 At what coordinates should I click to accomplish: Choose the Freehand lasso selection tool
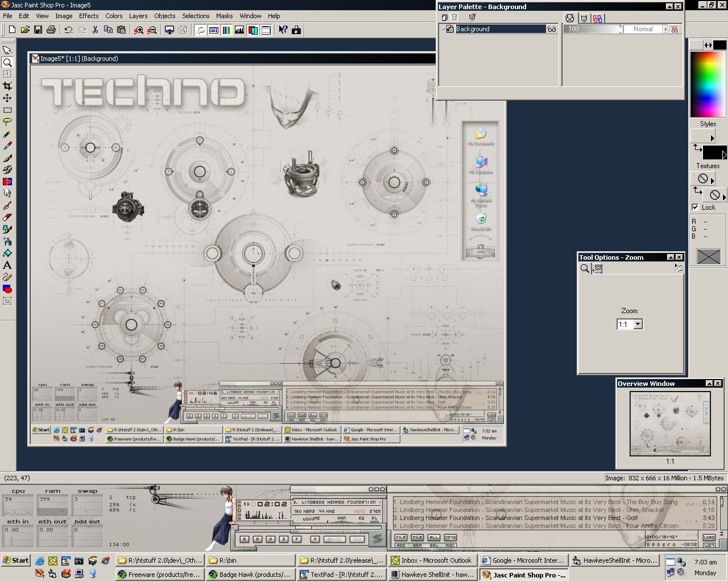[x=7, y=122]
